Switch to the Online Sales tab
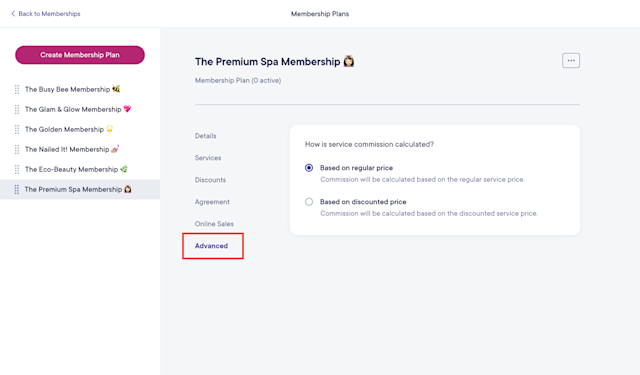The width and height of the screenshot is (640, 375). (x=214, y=224)
